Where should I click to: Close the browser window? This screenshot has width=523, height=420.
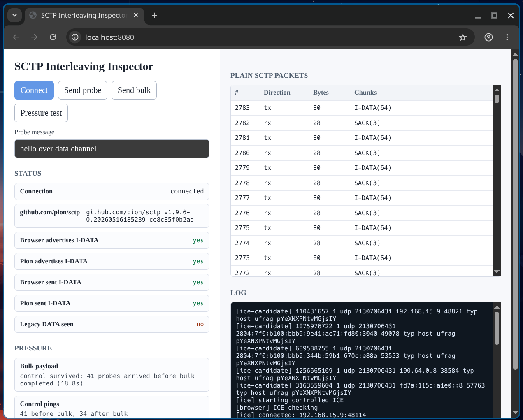click(511, 15)
